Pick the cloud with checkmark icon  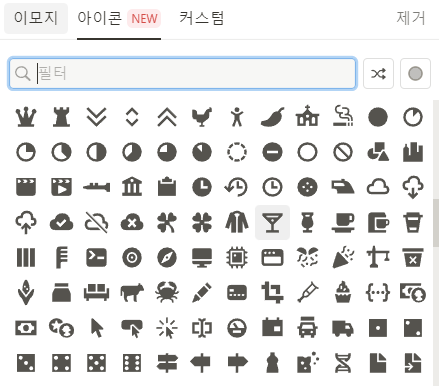tap(62, 223)
